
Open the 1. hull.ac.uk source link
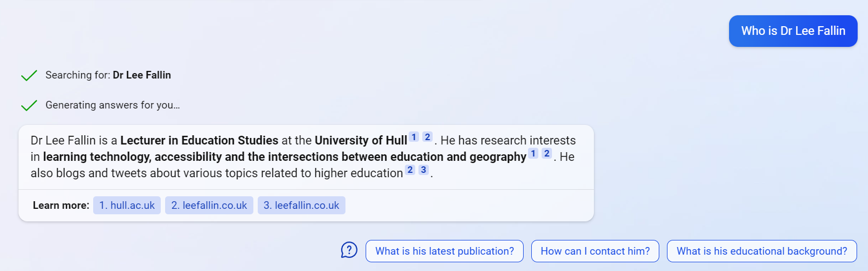click(x=127, y=206)
